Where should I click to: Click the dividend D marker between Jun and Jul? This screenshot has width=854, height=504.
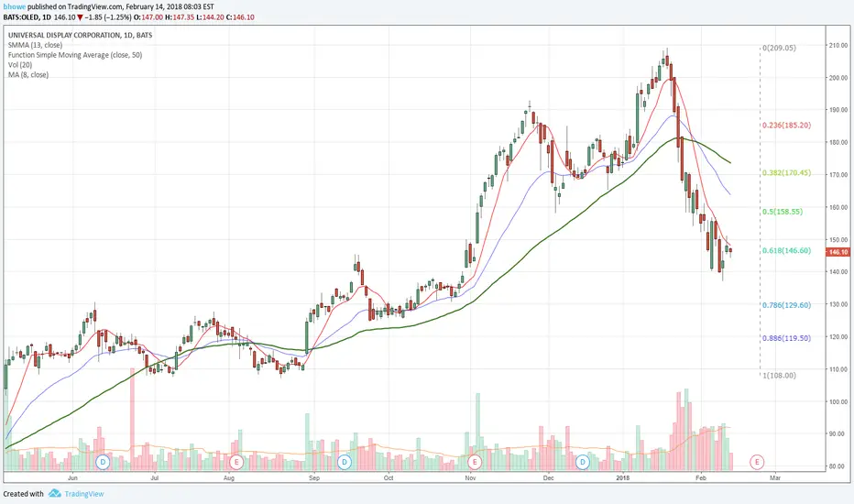click(103, 463)
